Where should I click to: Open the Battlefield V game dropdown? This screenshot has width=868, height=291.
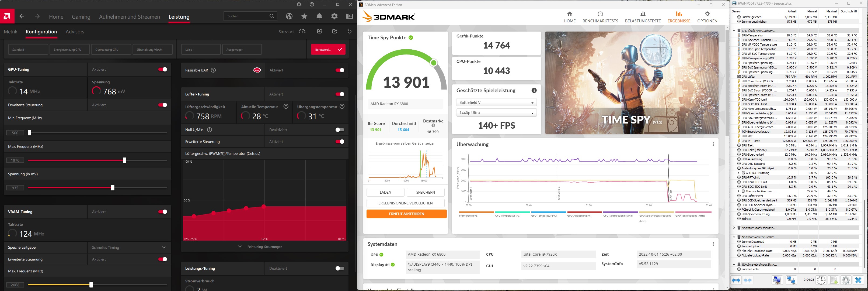point(496,102)
